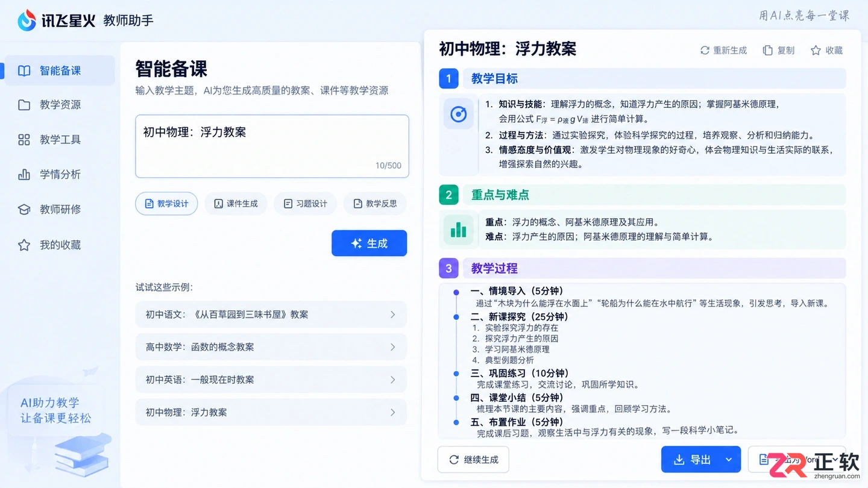Image resolution: width=868 pixels, height=488 pixels.
Task: Click the section number 1 badge
Action: point(448,78)
